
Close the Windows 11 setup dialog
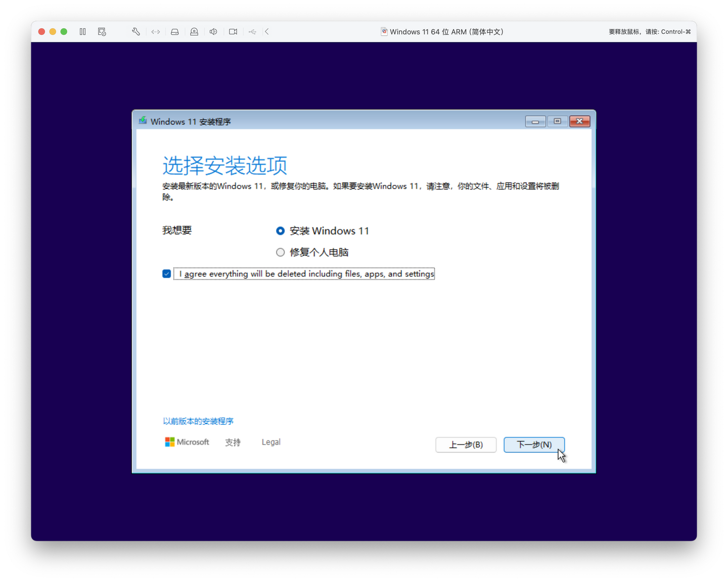click(580, 121)
